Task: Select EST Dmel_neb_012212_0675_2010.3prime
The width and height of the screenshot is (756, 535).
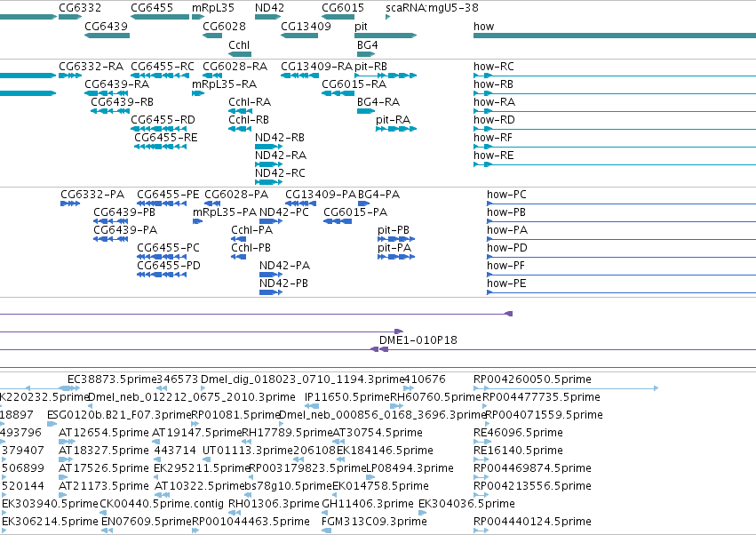Action: [x=192, y=397]
